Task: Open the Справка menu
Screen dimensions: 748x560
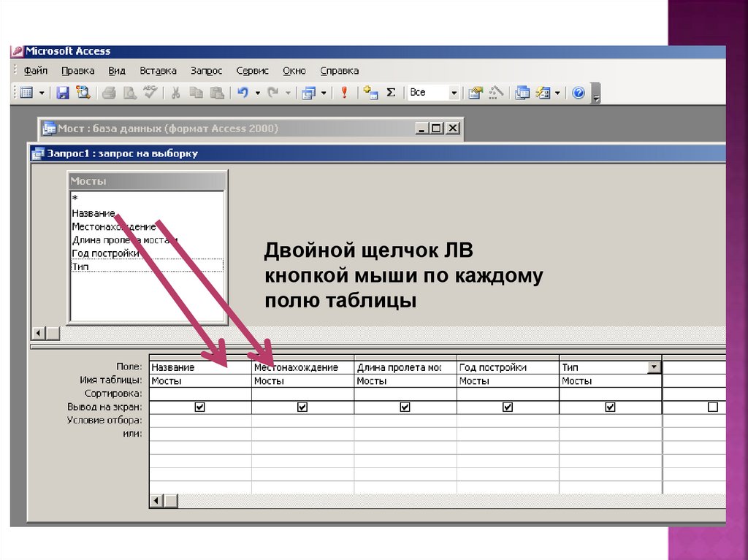Action: (x=339, y=71)
